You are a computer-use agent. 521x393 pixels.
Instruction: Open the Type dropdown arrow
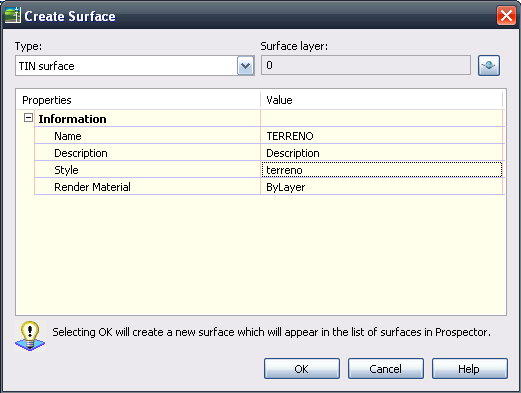click(x=246, y=66)
